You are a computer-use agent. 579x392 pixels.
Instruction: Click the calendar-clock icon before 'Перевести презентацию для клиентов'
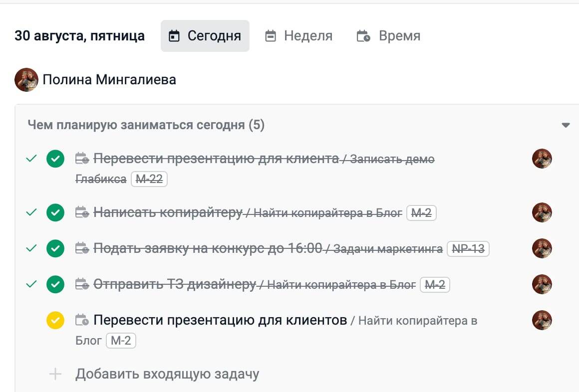tap(82, 320)
